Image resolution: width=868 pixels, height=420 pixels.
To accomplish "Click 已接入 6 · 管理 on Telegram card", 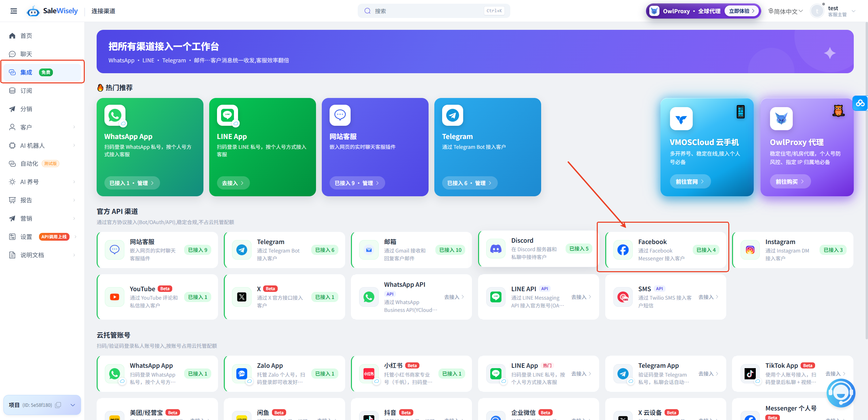I will coord(470,183).
